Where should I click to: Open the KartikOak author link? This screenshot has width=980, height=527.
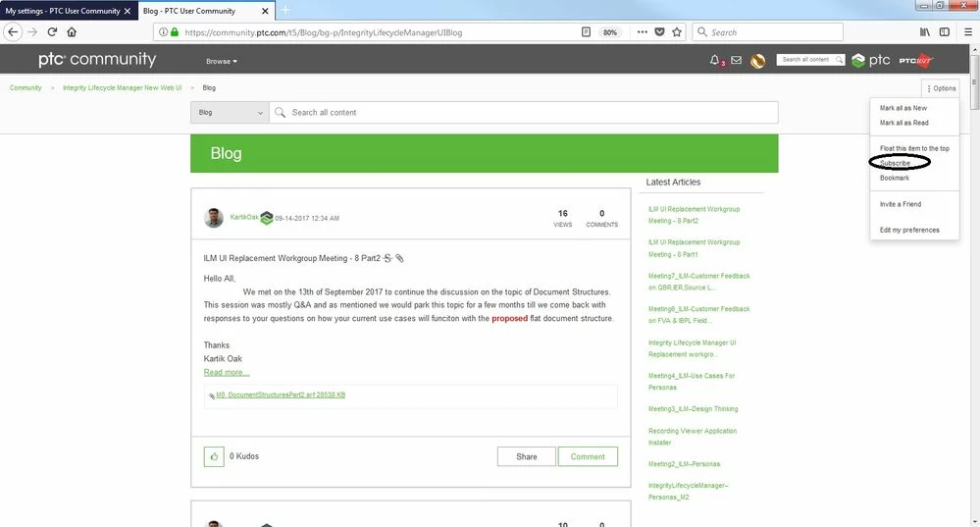(x=243, y=218)
